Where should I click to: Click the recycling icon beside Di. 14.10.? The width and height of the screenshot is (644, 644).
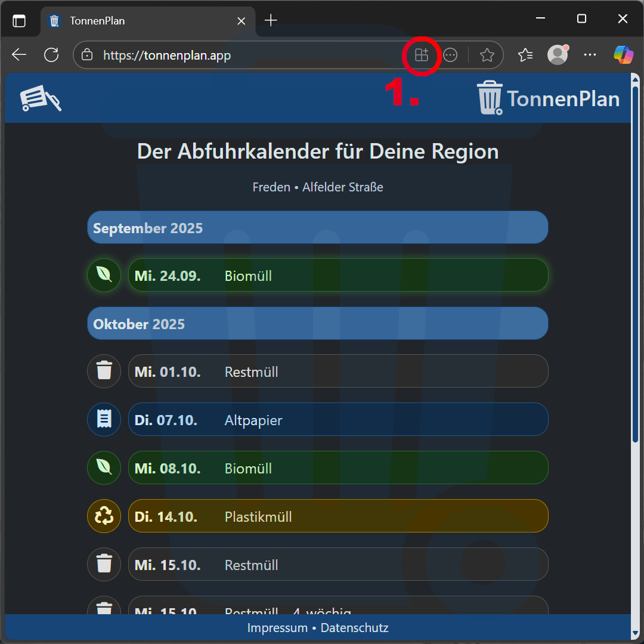(104, 516)
